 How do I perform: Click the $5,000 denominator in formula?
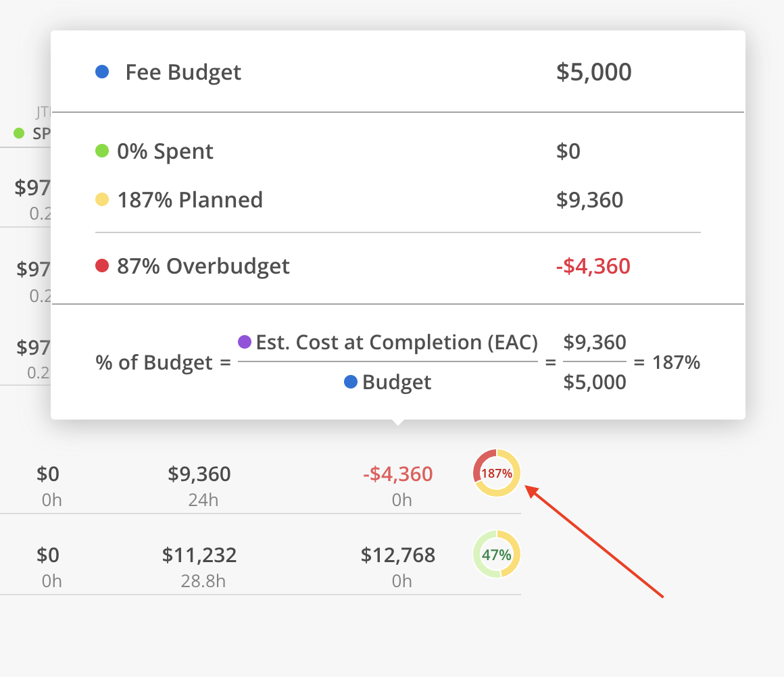[595, 382]
